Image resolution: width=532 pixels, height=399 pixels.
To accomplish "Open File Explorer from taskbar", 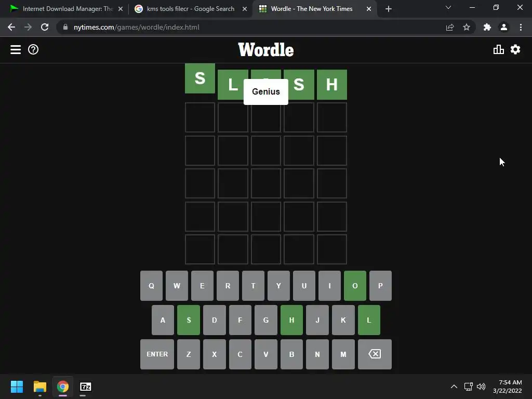I will pos(39,387).
